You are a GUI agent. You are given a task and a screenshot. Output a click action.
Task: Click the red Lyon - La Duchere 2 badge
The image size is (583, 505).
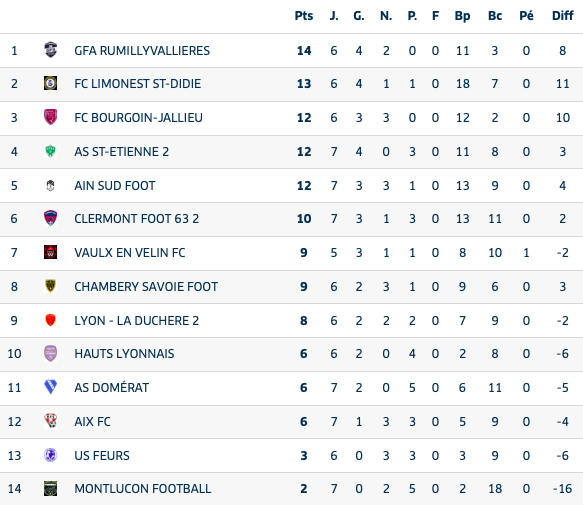pyautogui.click(x=51, y=320)
